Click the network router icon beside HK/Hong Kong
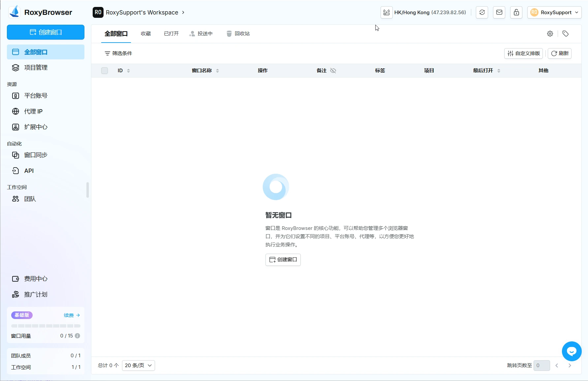 click(x=387, y=13)
